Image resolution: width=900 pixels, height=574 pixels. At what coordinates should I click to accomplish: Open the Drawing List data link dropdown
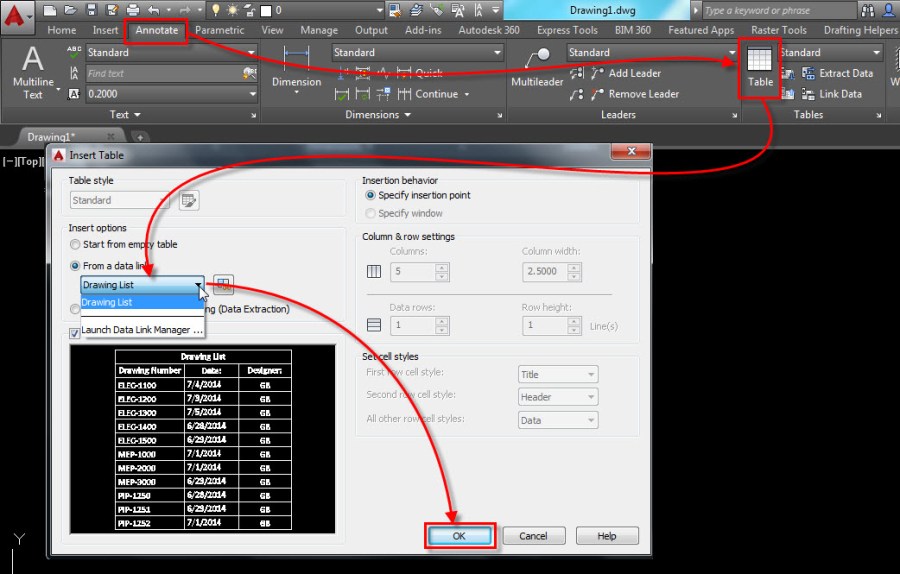pyautogui.click(x=142, y=285)
